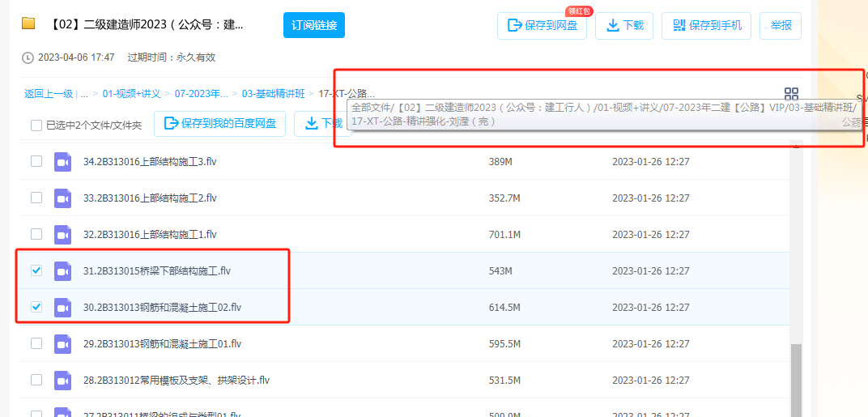Open file 32.2B313016上部结构施工1.flv
Screen dimensions: 868x417
pyautogui.click(x=150, y=234)
